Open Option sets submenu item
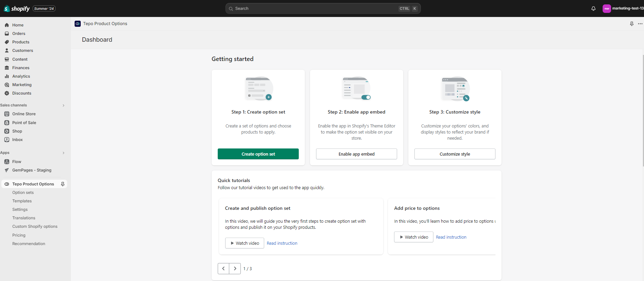 tap(23, 193)
